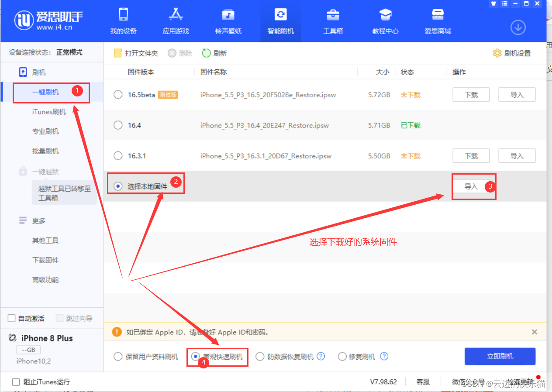Click help icon beside 修复刷机
552x392 pixels.
pos(384,356)
